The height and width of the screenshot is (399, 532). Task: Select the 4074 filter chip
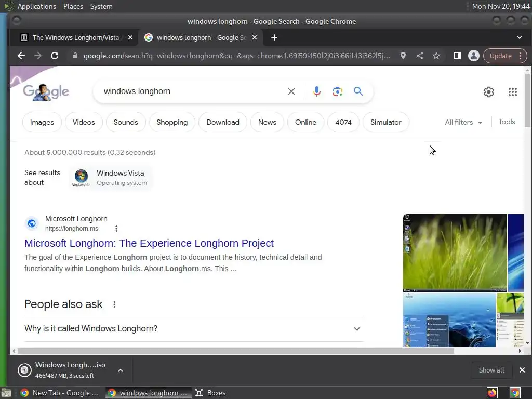tap(343, 122)
